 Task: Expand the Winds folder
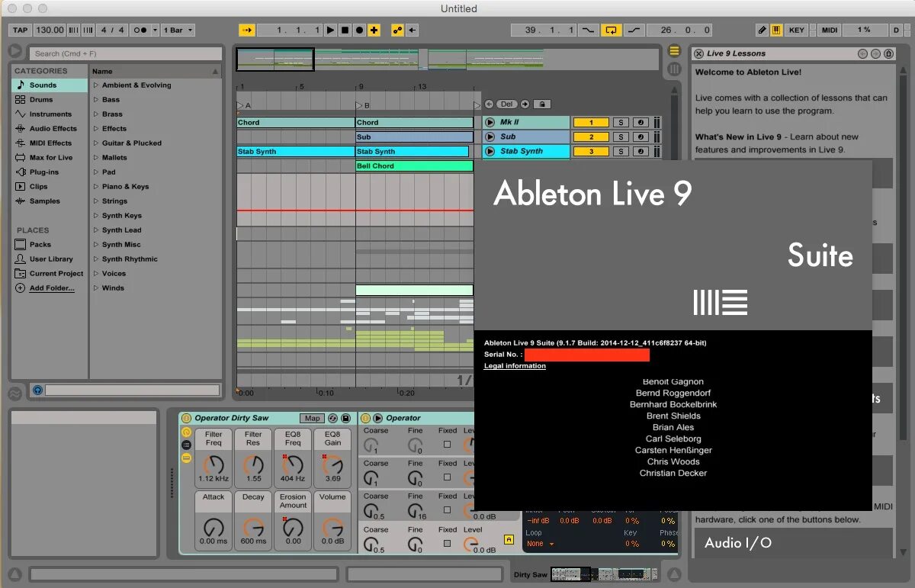tap(97, 288)
